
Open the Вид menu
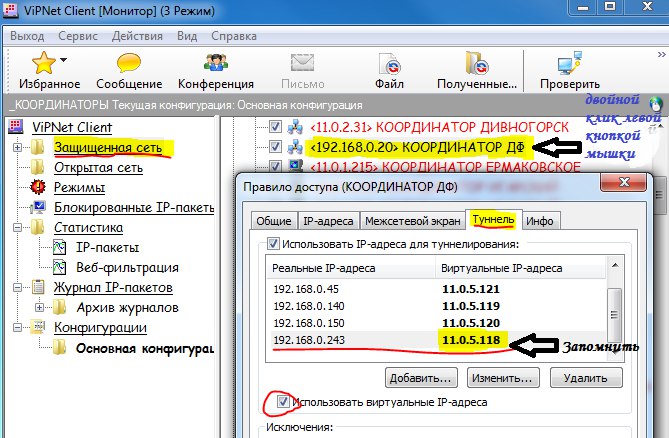[x=187, y=36]
